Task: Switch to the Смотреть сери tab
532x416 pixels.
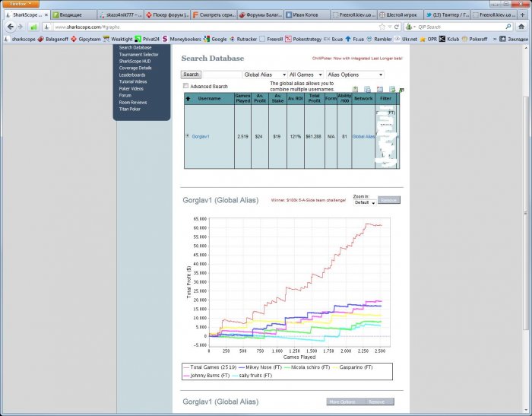Action: click(x=214, y=15)
